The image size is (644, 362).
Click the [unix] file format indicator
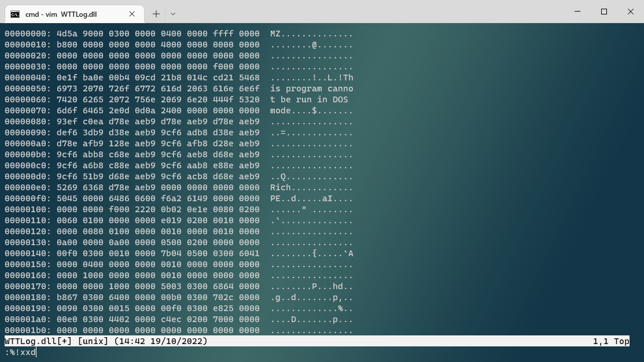pos(93,341)
